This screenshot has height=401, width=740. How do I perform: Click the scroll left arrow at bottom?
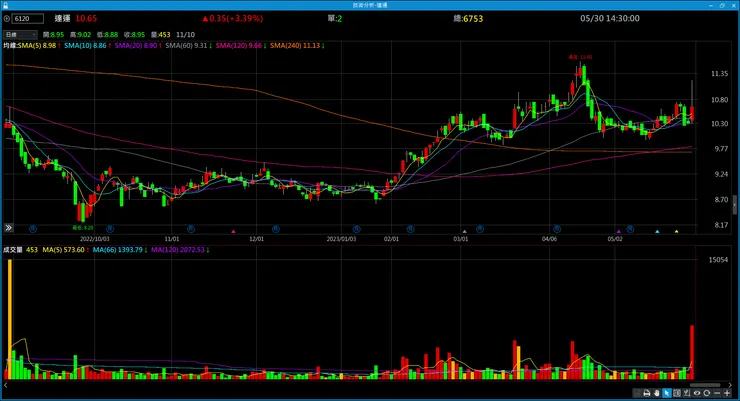click(x=6, y=385)
